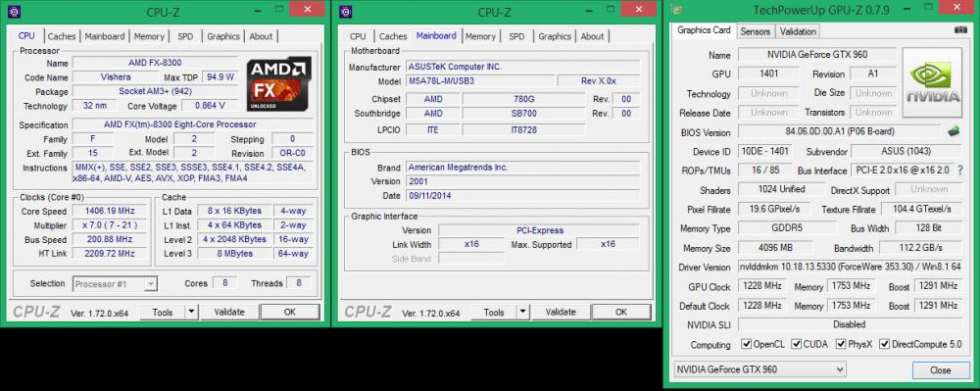Click the BIOS brand American Megatrends Inc.

[x=523, y=168]
